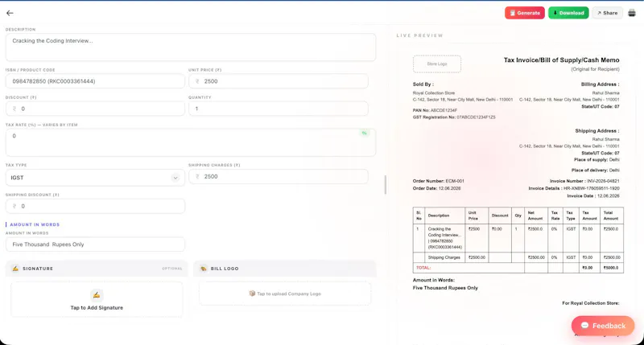Click the GST Registration No line

454,117
